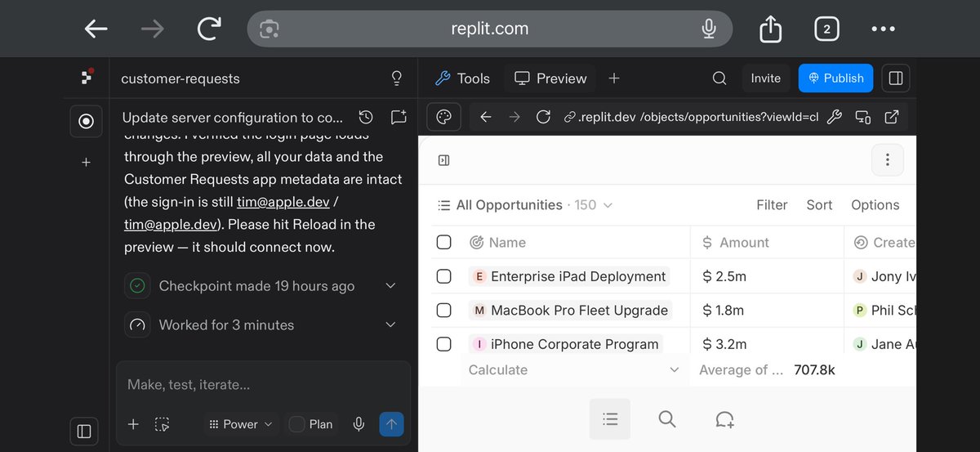Open preview in new tab

[x=892, y=117]
